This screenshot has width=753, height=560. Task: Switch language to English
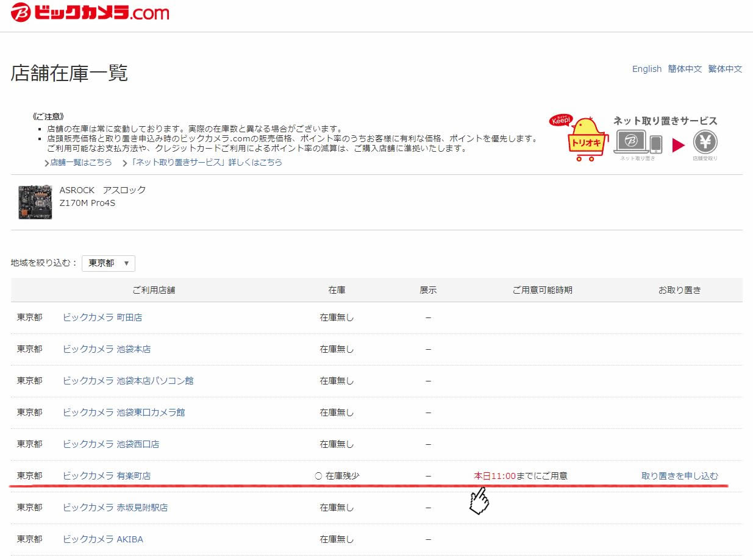(646, 69)
